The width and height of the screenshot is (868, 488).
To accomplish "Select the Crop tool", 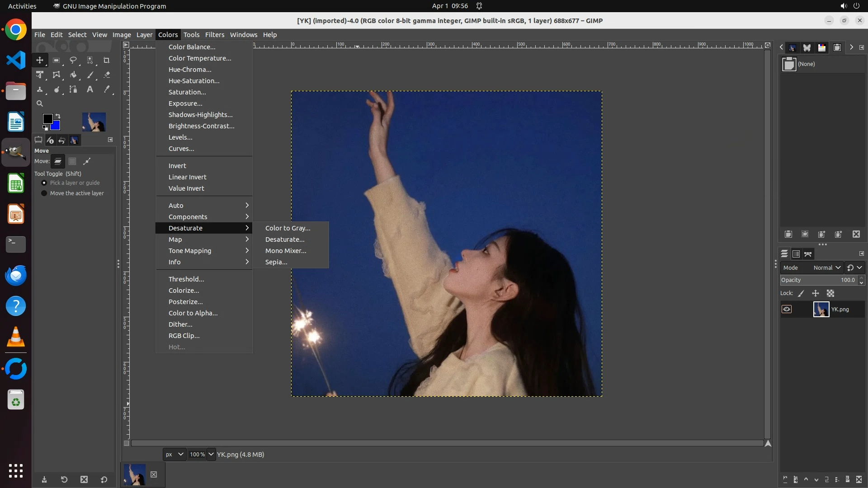I will click(x=107, y=60).
